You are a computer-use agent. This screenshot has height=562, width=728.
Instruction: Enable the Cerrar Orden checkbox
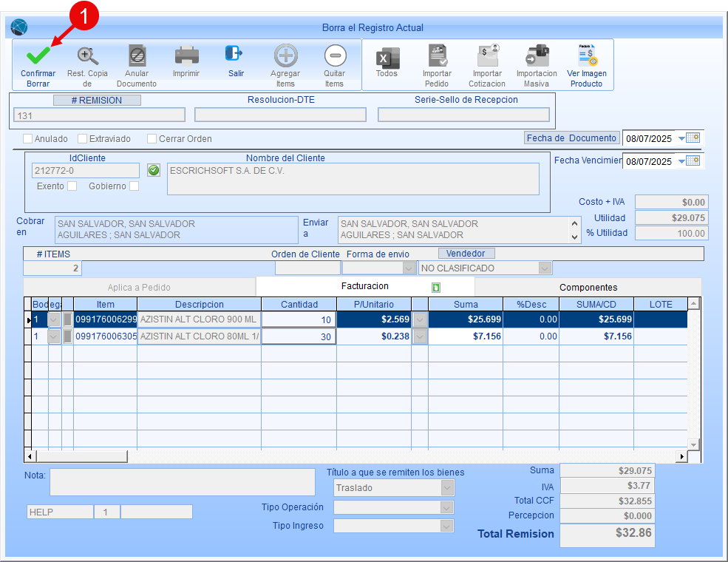(x=152, y=138)
